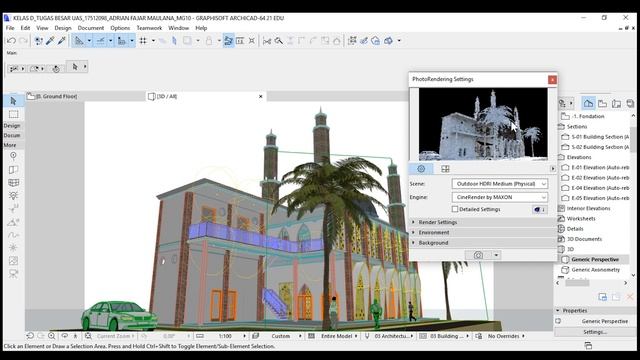Image resolution: width=640 pixels, height=360 pixels.
Task: Select the Pick Up Parameters eyedropper
Action: pos(50,40)
